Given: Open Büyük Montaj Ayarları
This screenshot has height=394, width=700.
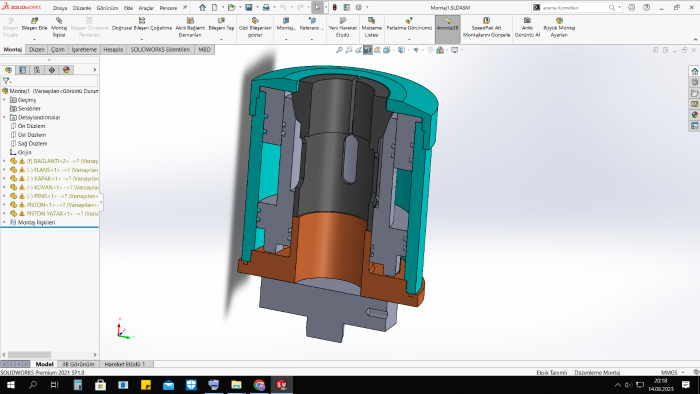Looking at the screenshot, I should (559, 27).
